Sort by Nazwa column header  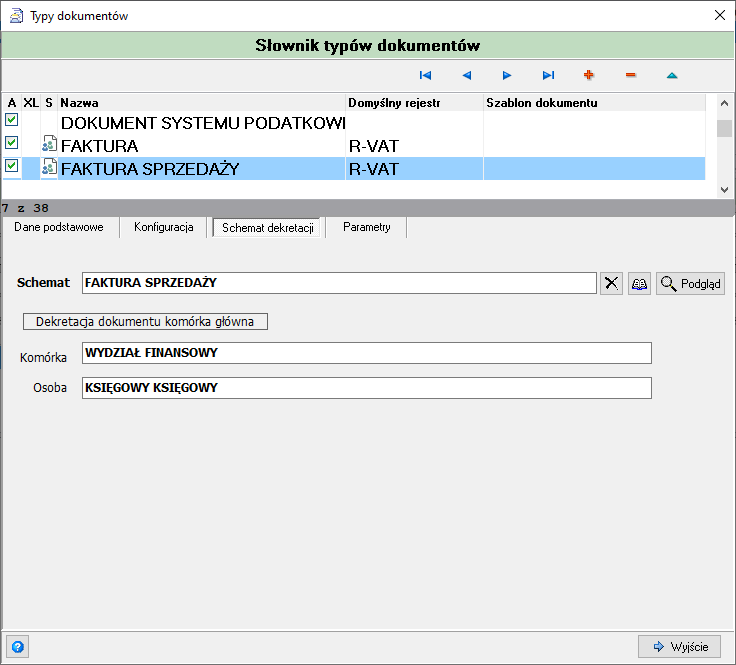click(201, 103)
